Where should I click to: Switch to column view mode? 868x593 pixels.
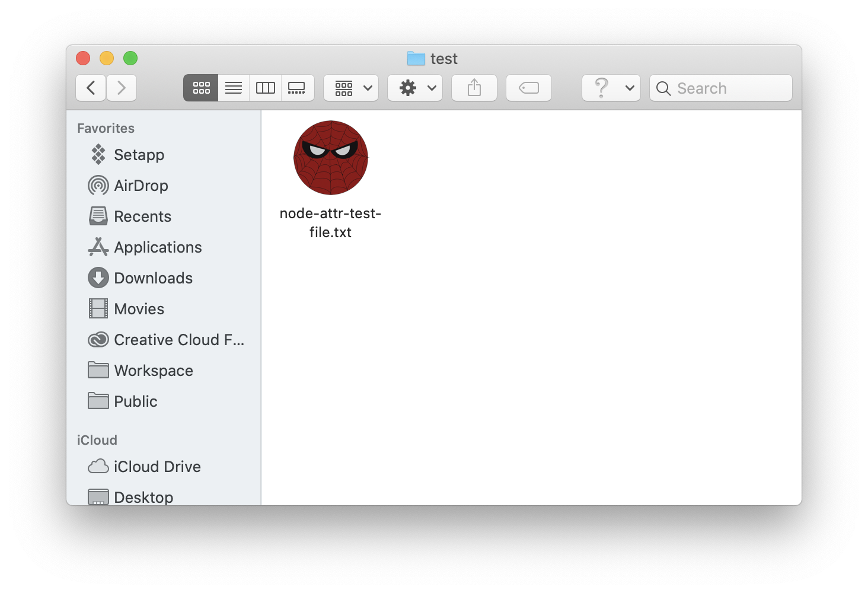265,88
